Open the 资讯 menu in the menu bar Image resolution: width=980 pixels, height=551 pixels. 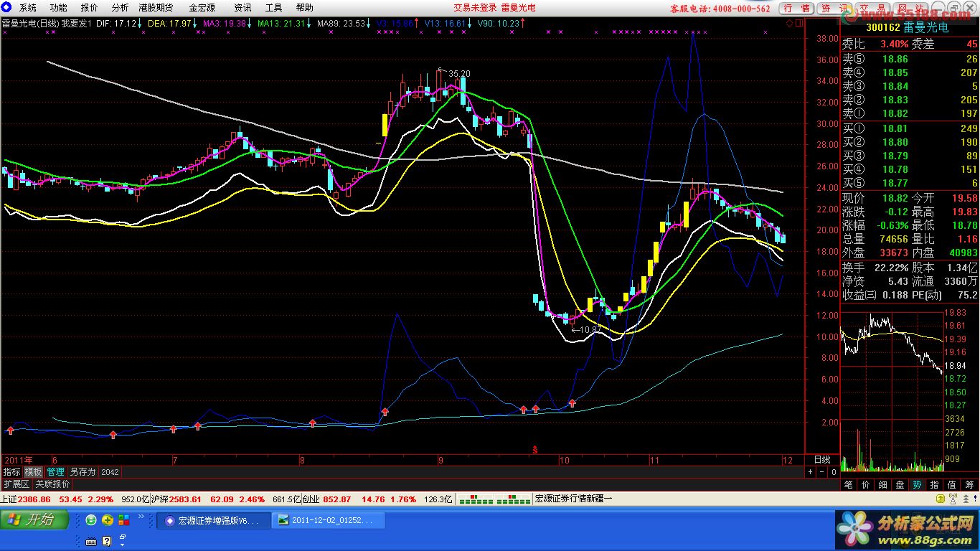click(x=242, y=8)
